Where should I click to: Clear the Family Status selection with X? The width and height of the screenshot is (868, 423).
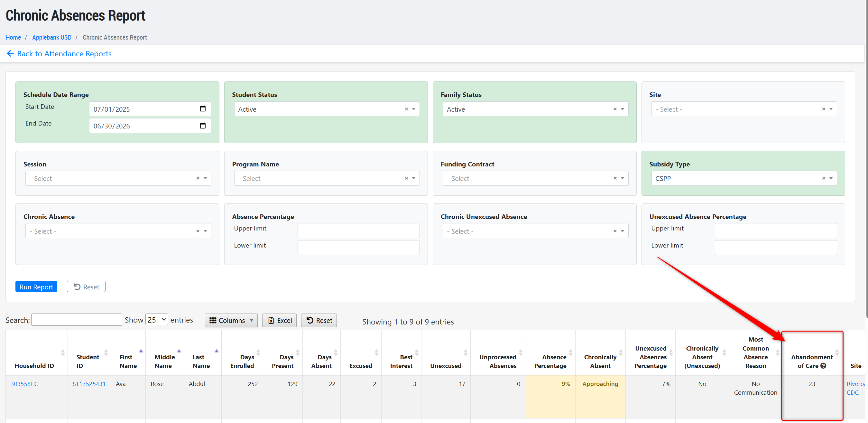(615, 109)
